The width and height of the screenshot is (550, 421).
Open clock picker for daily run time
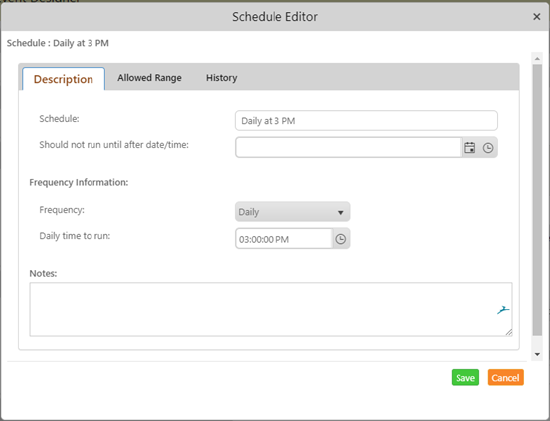(x=341, y=239)
